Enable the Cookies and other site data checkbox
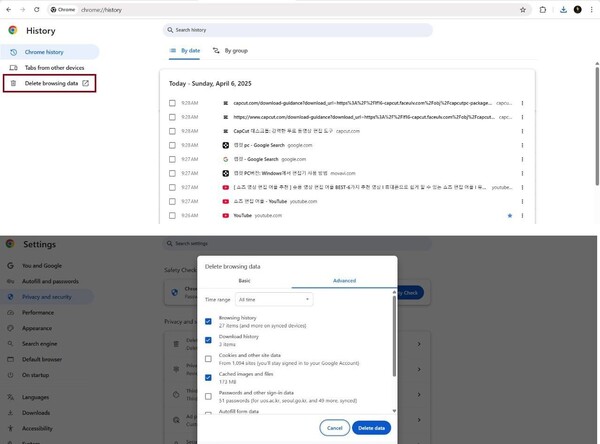This screenshot has height=444, width=600. coord(208,359)
